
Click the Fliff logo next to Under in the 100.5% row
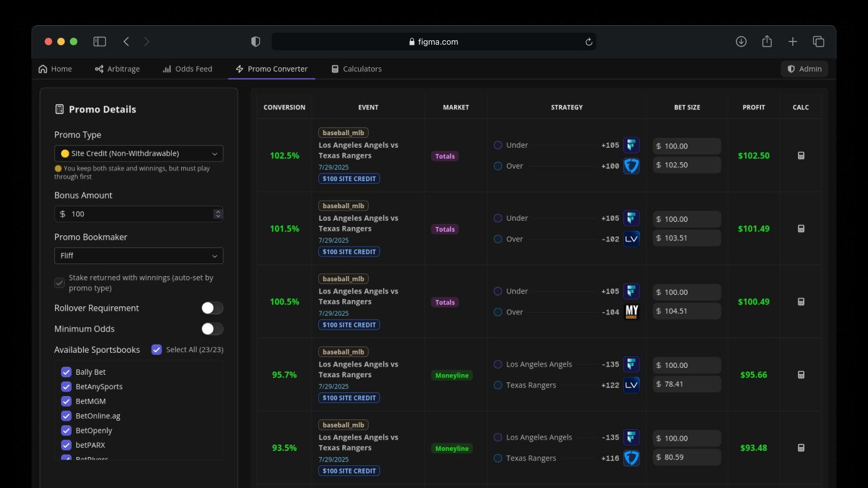[x=632, y=291]
